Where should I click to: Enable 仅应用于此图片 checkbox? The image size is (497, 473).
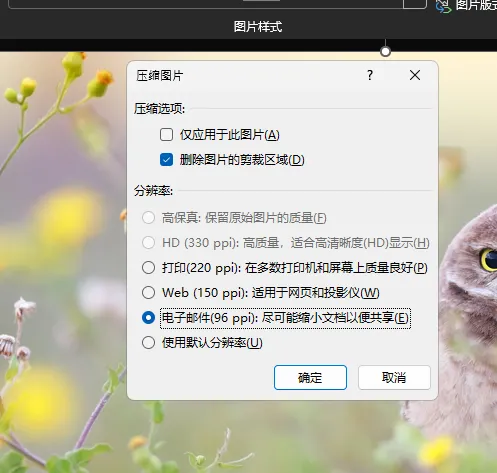pos(166,135)
